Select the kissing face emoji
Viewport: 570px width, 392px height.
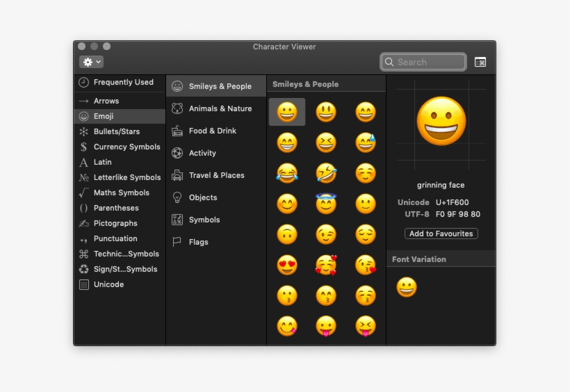tap(287, 295)
